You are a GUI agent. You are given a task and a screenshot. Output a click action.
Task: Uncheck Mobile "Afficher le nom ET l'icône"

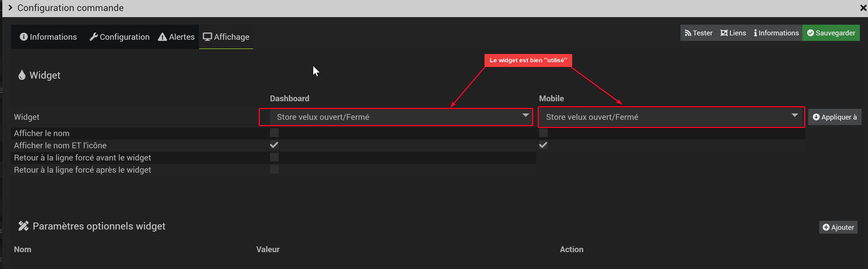coord(543,145)
